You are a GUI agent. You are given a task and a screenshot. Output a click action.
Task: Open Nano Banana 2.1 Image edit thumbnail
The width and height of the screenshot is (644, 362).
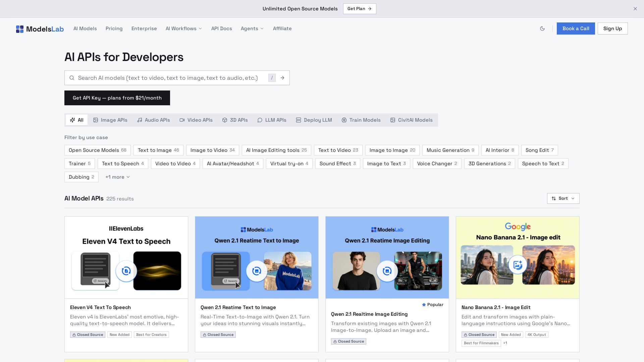click(518, 257)
